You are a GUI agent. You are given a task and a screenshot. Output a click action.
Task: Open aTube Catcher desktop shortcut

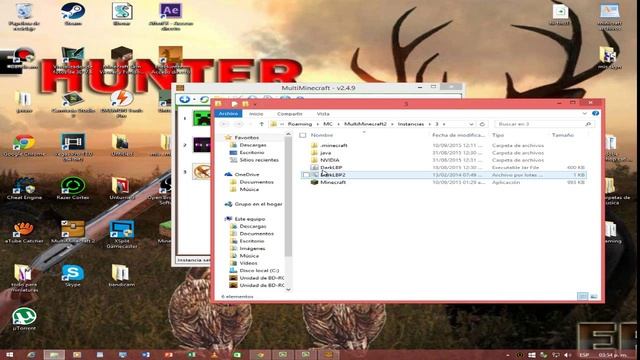pyautogui.click(x=24, y=232)
